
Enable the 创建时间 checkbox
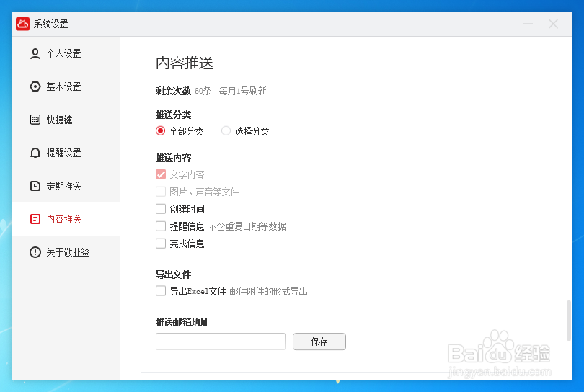(x=161, y=209)
